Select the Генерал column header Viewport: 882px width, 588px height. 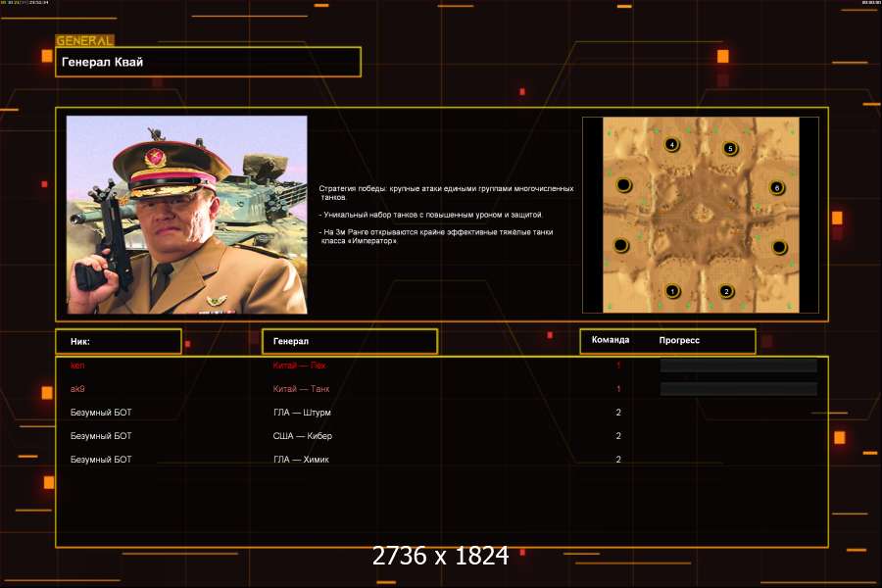coord(350,342)
